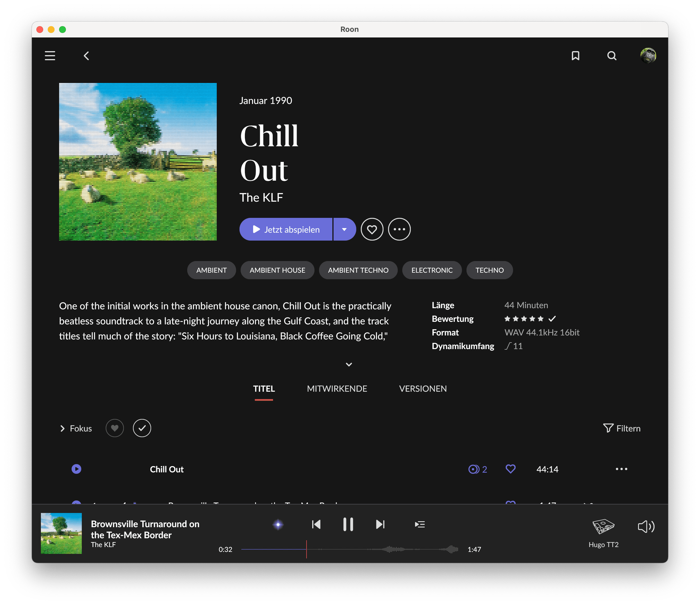Click the Roon Radio star icon
Image resolution: width=700 pixels, height=605 pixels.
point(278,524)
